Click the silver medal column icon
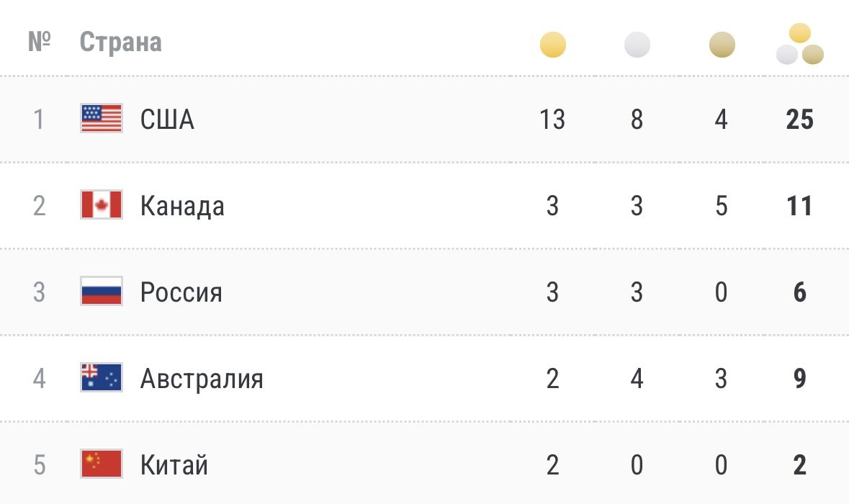This screenshot has width=849, height=504. (x=637, y=45)
